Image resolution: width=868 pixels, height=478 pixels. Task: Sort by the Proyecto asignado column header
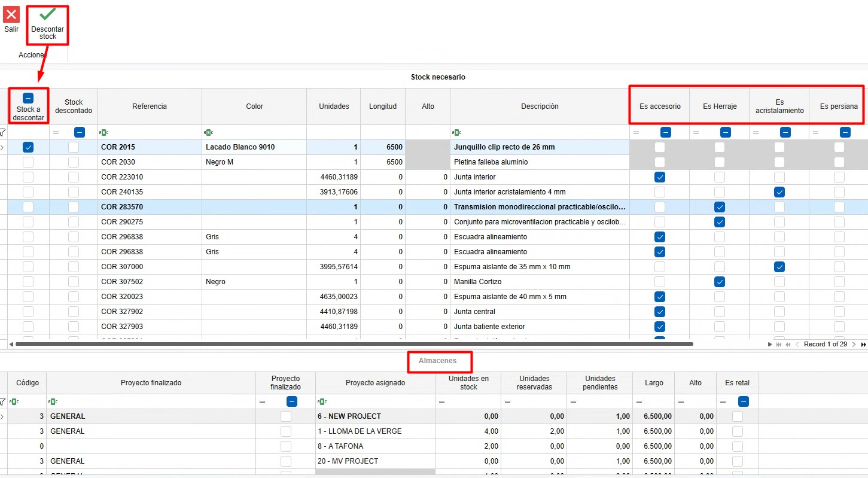pos(375,383)
